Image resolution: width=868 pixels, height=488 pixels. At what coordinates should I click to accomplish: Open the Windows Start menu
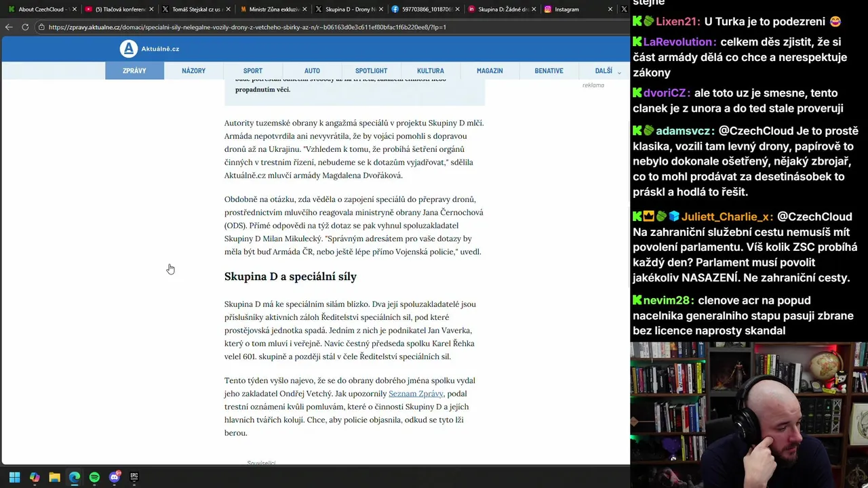coord(14,477)
